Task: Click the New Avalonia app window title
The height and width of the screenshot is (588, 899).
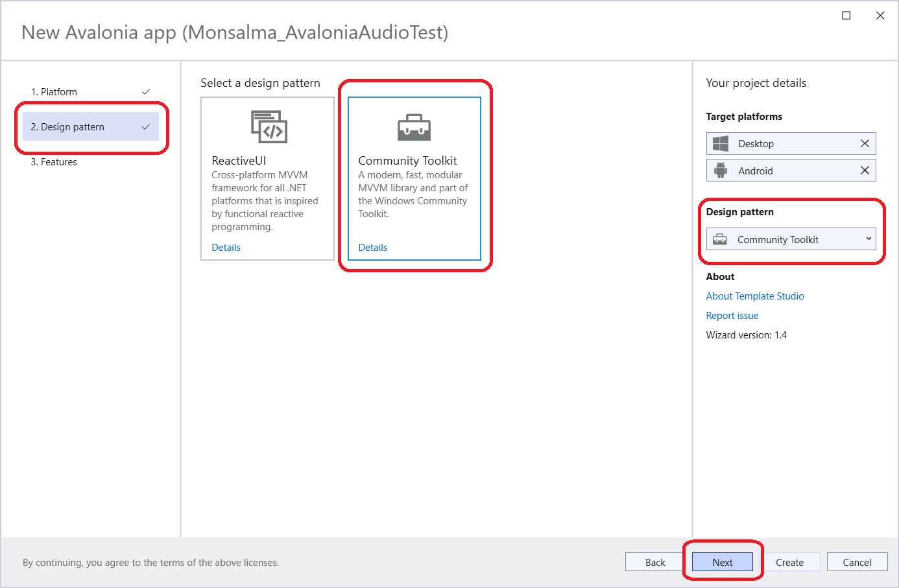Action: pyautogui.click(x=235, y=32)
